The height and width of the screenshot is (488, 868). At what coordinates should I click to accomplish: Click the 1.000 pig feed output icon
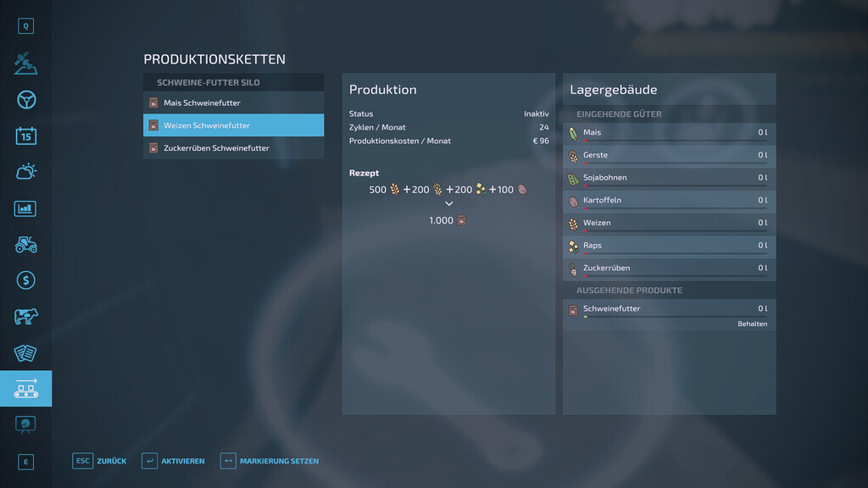pos(462,220)
